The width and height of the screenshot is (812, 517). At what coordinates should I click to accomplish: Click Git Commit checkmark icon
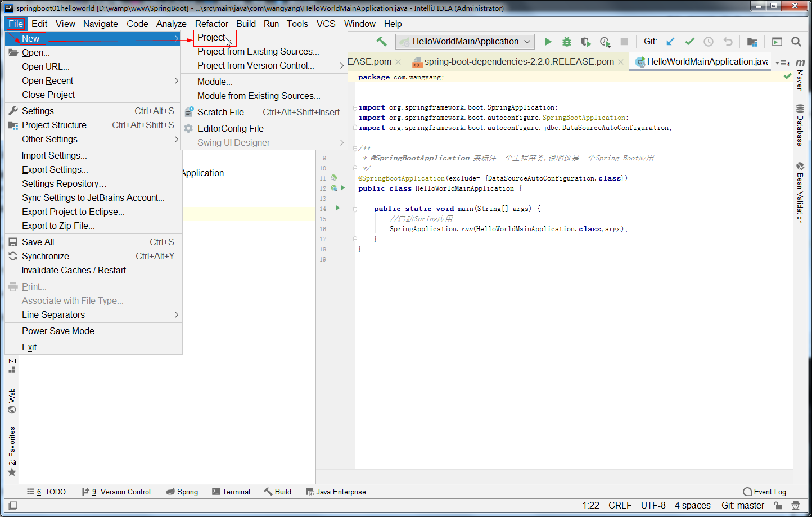[x=689, y=42]
